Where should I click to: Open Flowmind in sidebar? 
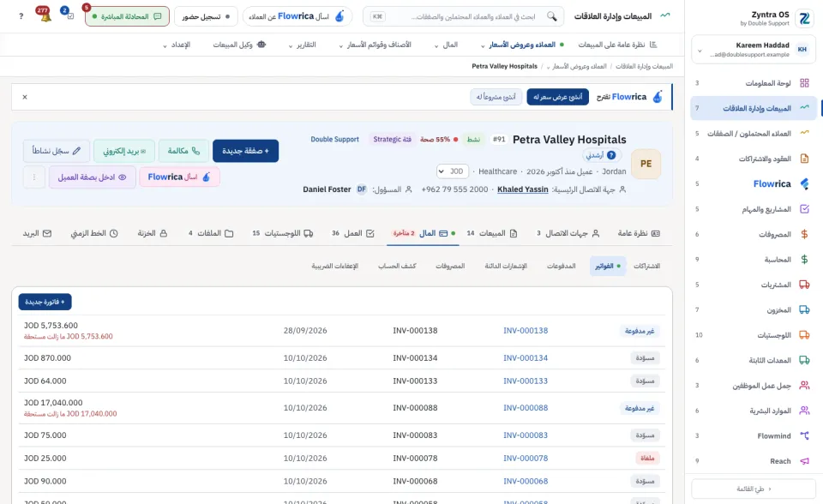[x=754, y=435]
